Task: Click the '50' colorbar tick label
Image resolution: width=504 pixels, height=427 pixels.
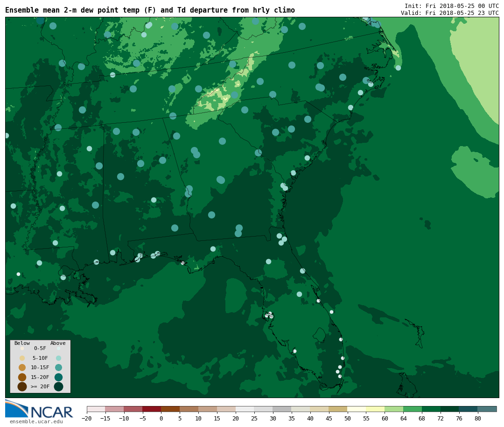Action: coord(348,418)
